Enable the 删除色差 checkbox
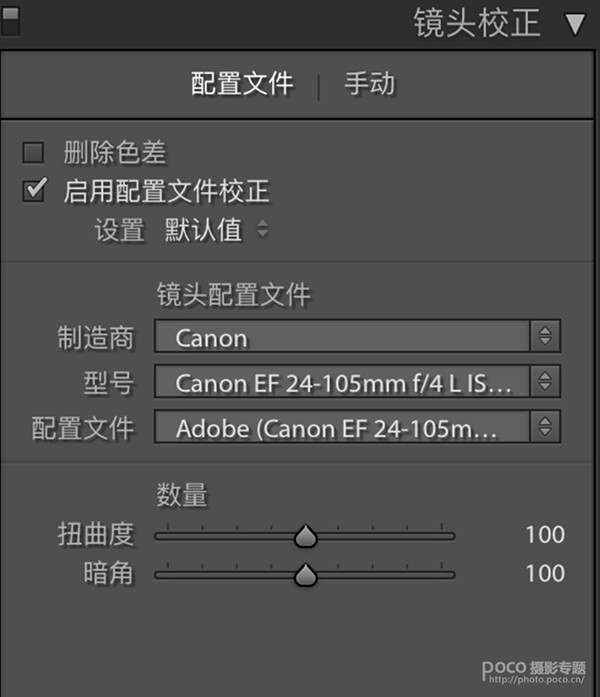Image resolution: width=600 pixels, height=697 pixels. 33,152
